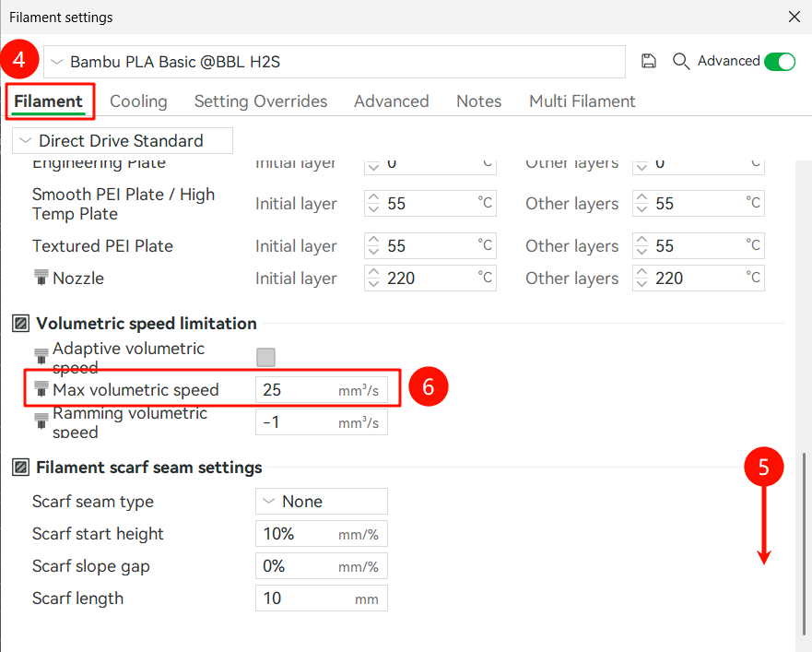Go to the Multi Filament tab
Screen dimensions: 812x652
coord(582,101)
